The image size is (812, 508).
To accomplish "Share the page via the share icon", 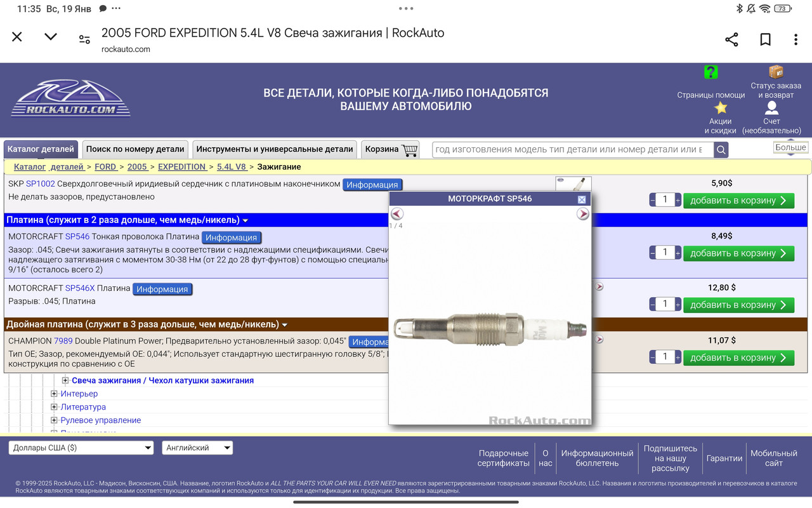I will coord(731,39).
